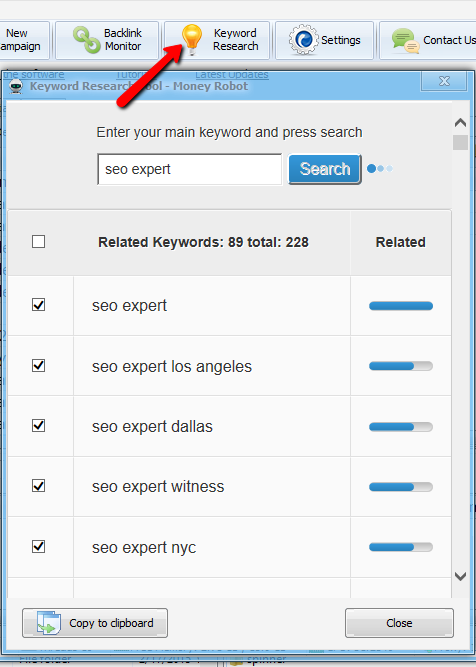The width and height of the screenshot is (476, 667).
Task: Click the Keyword Research lightbulb icon
Action: pos(191,40)
